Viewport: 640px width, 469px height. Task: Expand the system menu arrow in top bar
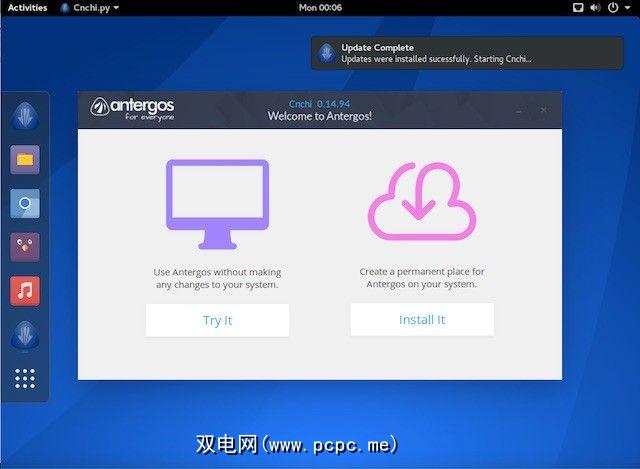627,7
